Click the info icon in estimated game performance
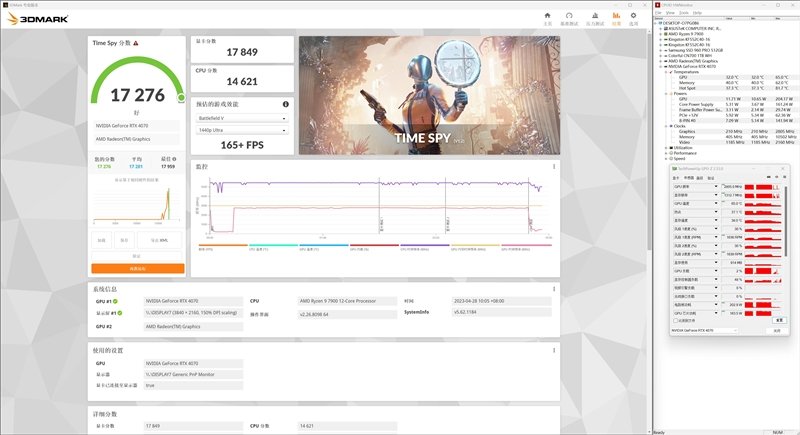This screenshot has height=435, width=800. 286,104
